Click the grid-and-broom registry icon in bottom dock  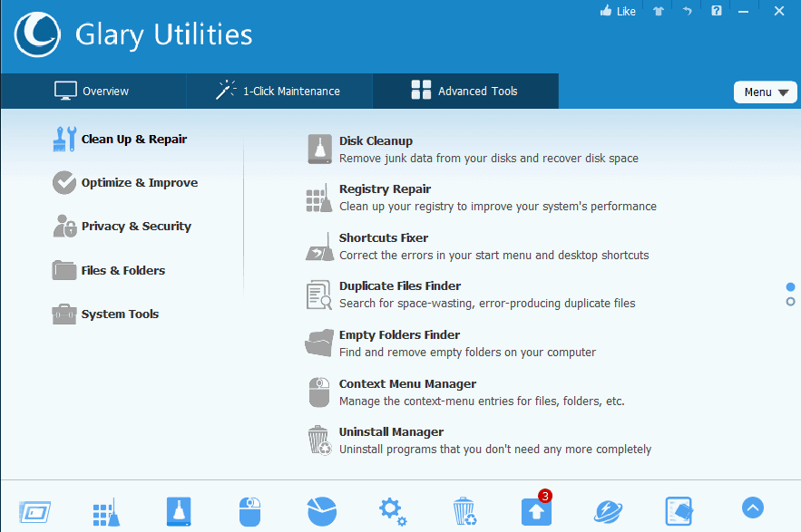point(106,512)
